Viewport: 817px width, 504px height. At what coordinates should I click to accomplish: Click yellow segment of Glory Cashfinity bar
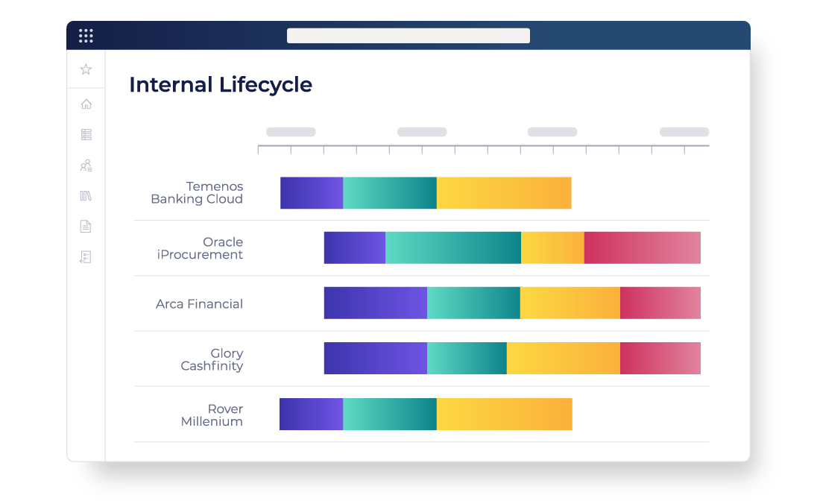564,358
